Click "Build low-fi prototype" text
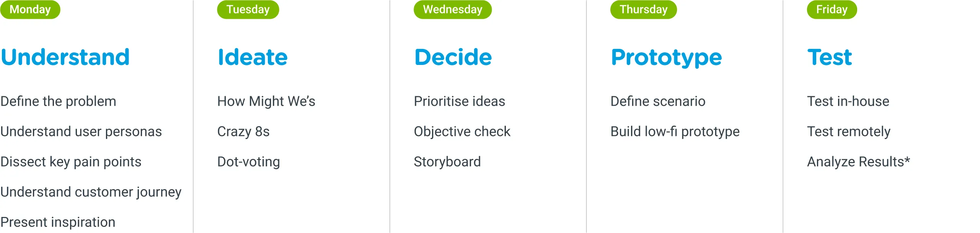 675,131
